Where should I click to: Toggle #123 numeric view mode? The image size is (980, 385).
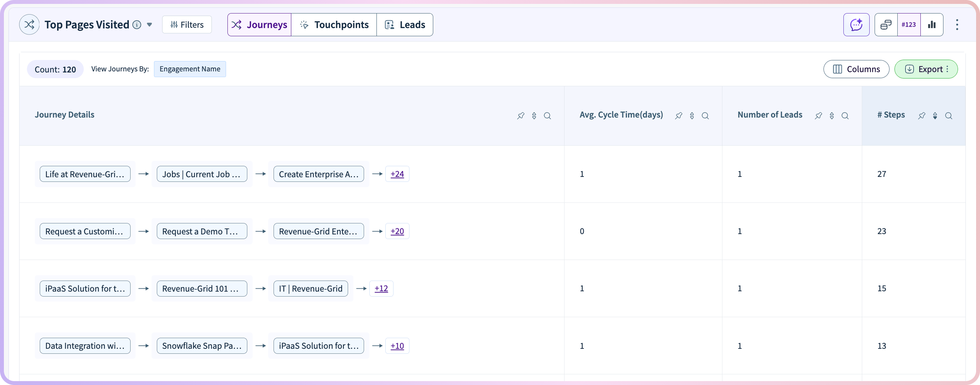pos(908,25)
